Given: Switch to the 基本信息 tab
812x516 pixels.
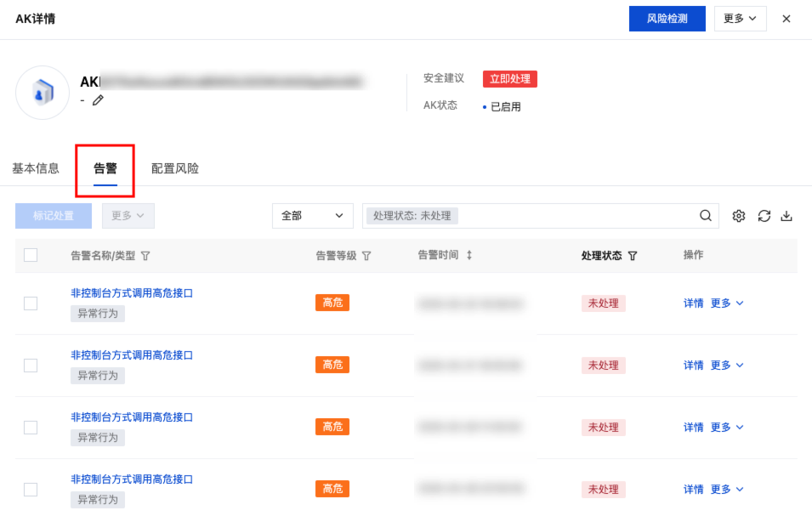Looking at the screenshot, I should tap(36, 168).
